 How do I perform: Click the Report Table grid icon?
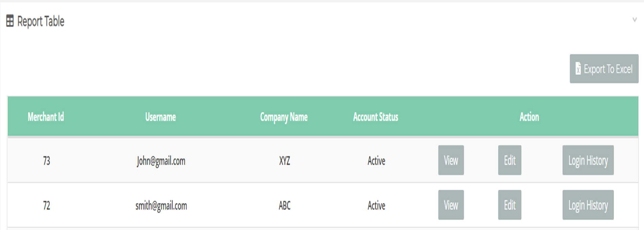coord(10,21)
